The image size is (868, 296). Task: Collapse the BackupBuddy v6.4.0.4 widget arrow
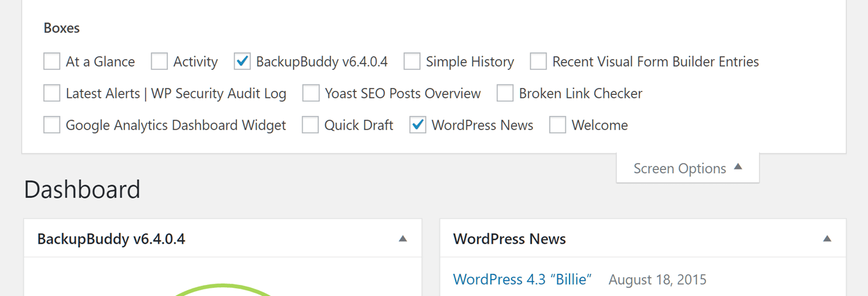pyautogui.click(x=402, y=239)
